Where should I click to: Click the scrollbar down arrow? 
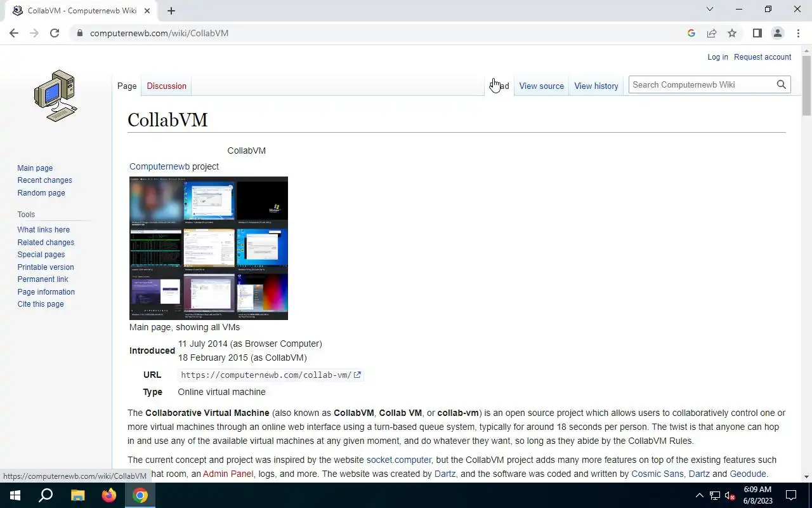(806, 477)
